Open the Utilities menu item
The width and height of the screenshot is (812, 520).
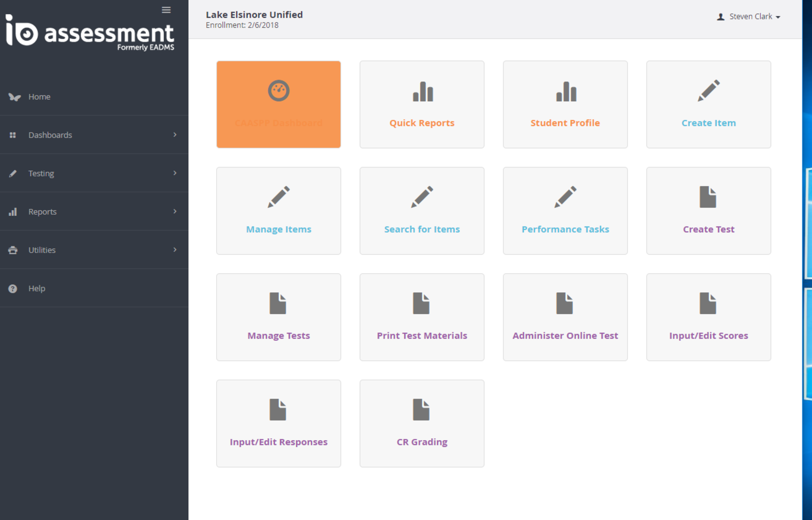pos(42,250)
